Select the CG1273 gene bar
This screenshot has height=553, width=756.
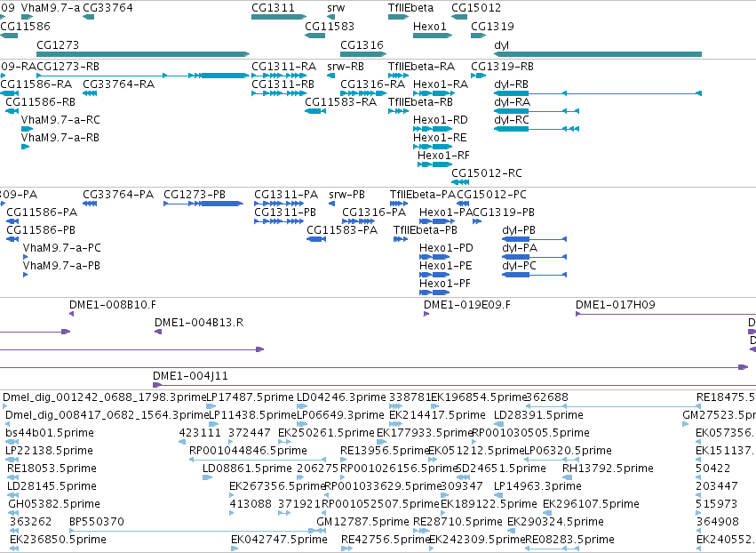point(143,54)
